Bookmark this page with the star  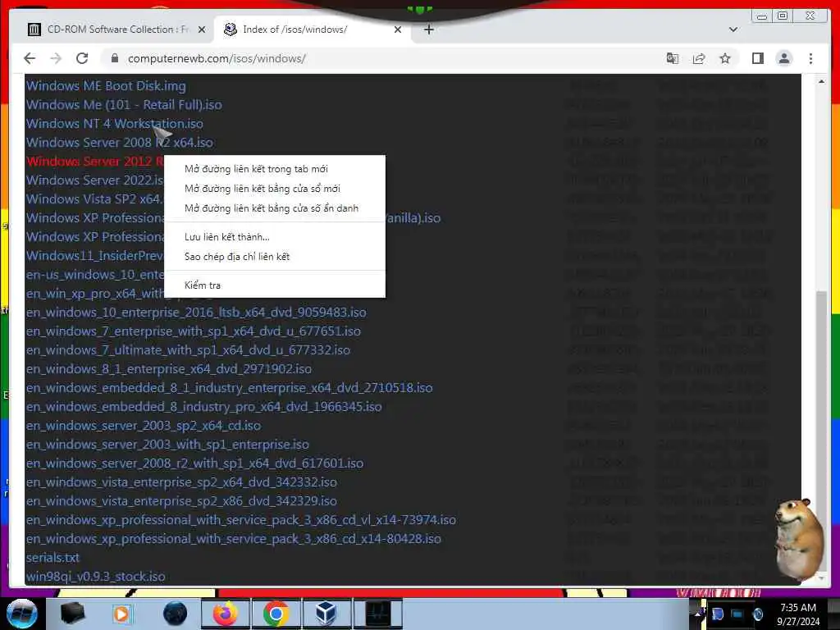[x=725, y=58]
